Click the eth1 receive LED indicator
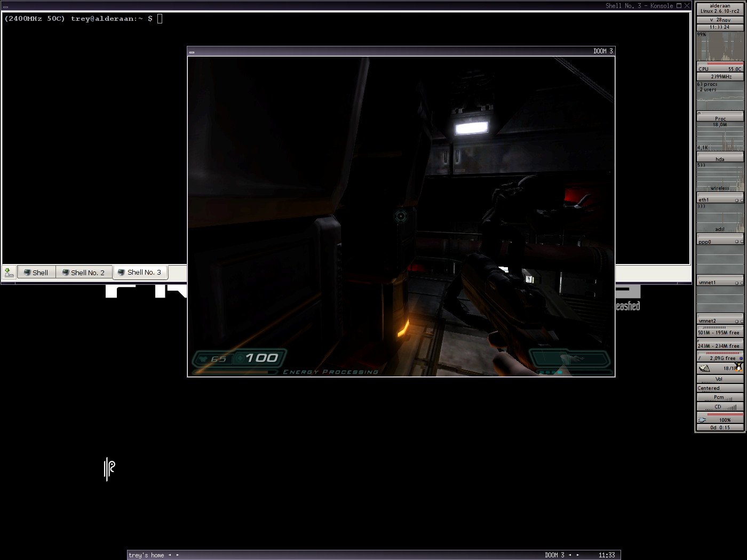 coord(737,201)
